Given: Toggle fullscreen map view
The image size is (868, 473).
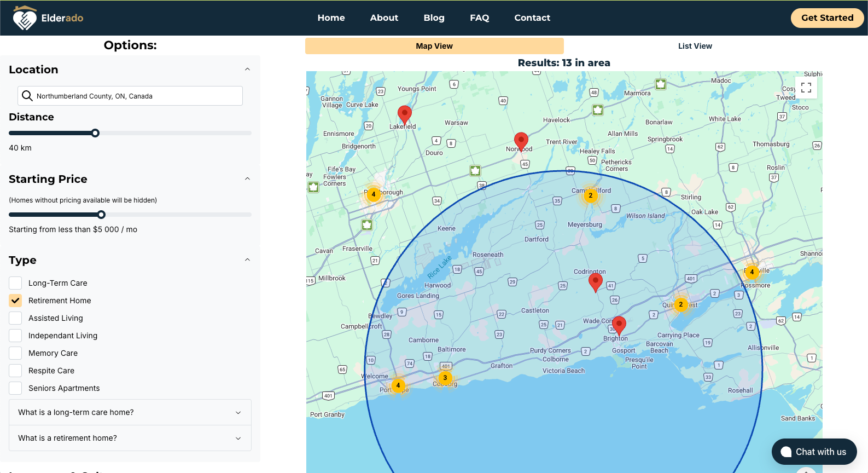Looking at the screenshot, I should point(806,88).
